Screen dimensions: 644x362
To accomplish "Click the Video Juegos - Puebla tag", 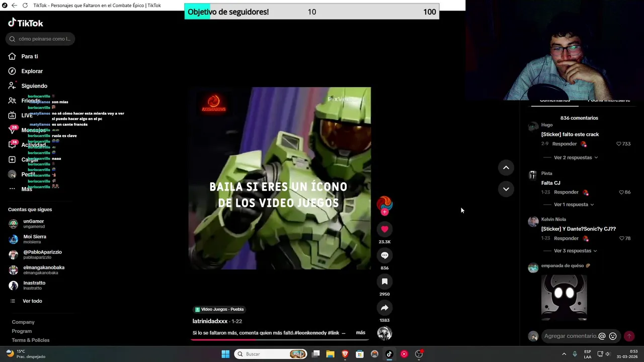I will [219, 309].
